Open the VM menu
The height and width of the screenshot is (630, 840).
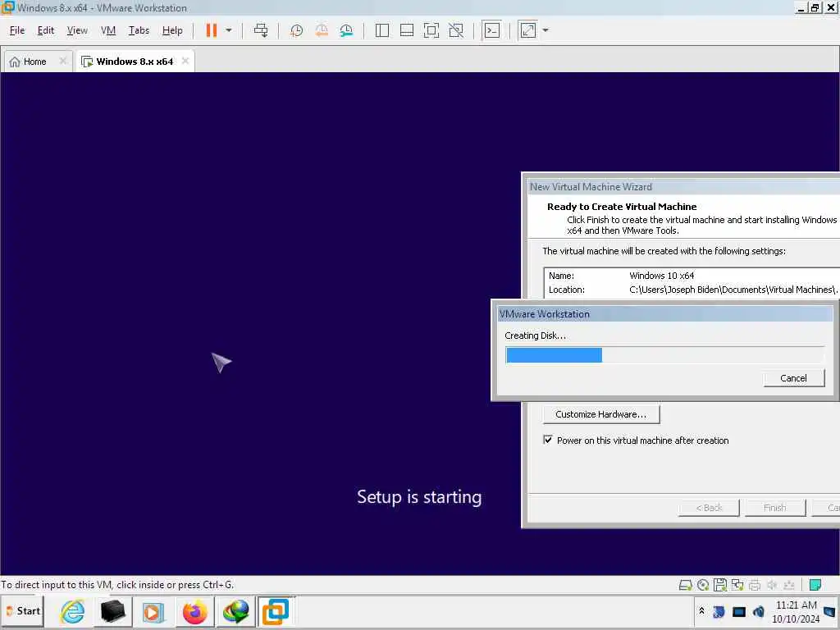pyautogui.click(x=108, y=30)
